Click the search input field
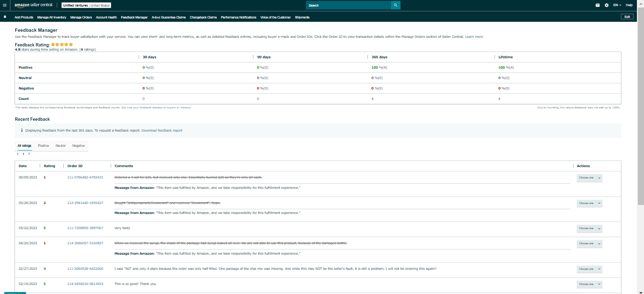Image resolution: width=644 pixels, height=294 pixels. coord(348,5)
